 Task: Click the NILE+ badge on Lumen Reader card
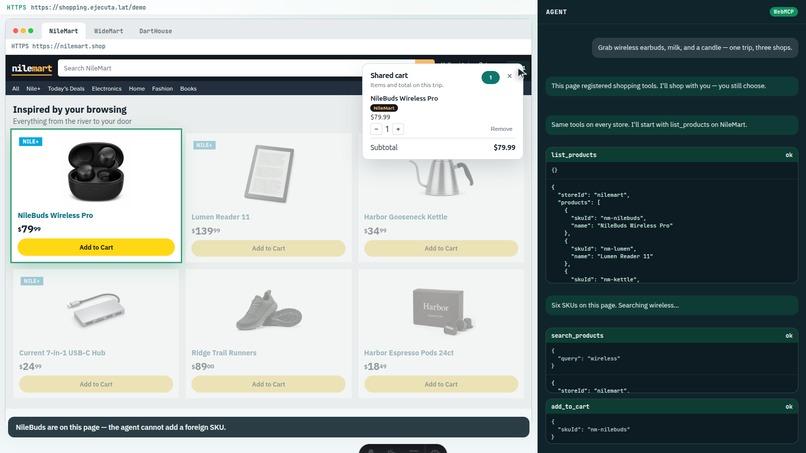[204, 145]
